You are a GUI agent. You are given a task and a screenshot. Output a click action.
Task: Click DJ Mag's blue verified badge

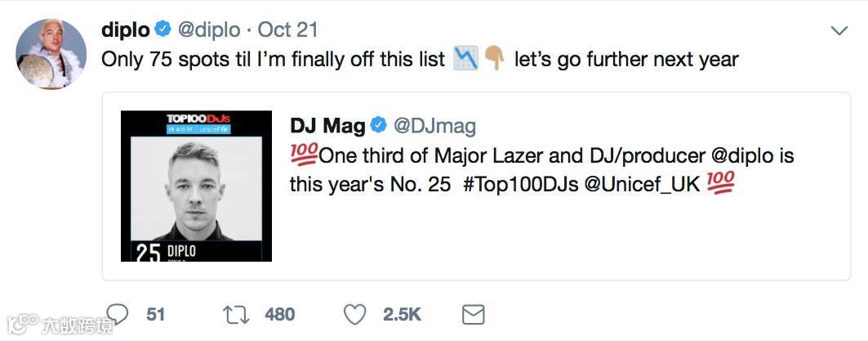click(x=379, y=125)
